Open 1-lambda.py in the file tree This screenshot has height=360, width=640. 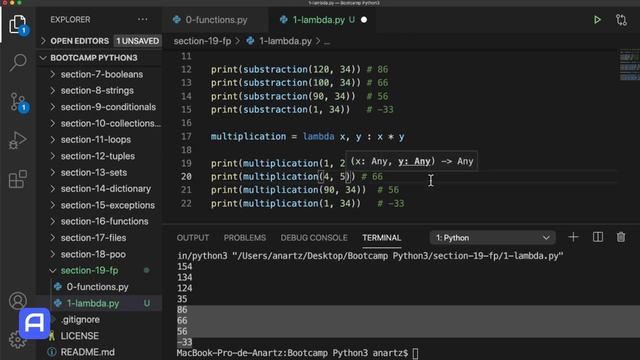point(93,303)
